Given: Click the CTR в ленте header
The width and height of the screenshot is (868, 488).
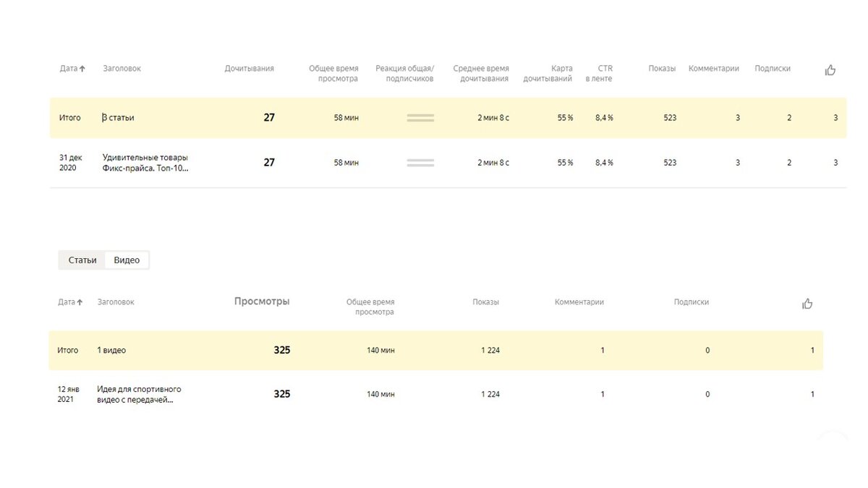Looking at the screenshot, I should pos(599,74).
